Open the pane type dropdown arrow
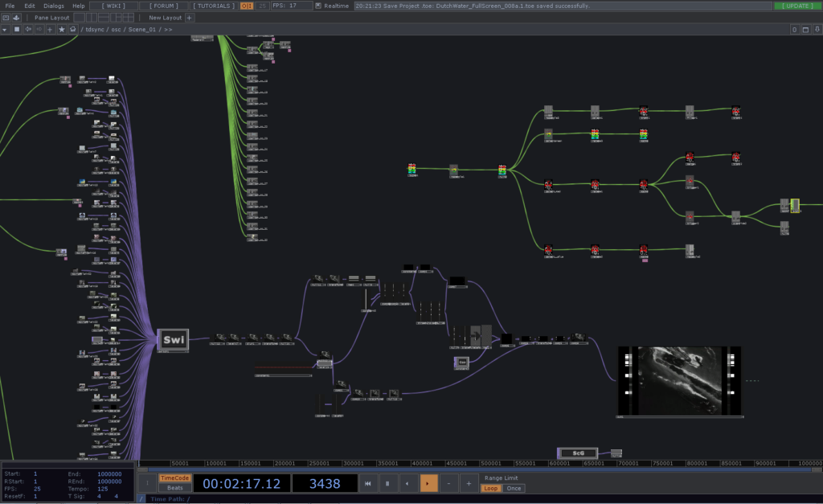The height and width of the screenshot is (504, 823). pos(6,29)
